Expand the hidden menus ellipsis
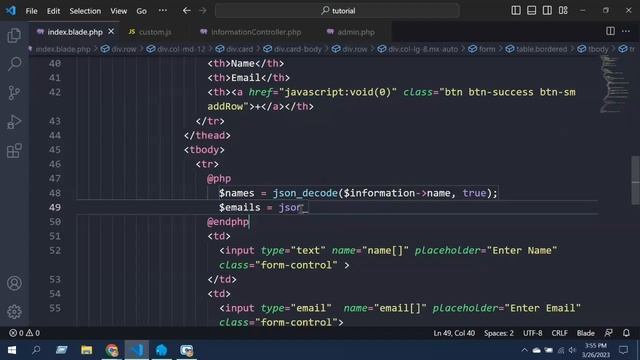This screenshot has height=360, width=640. point(162,11)
